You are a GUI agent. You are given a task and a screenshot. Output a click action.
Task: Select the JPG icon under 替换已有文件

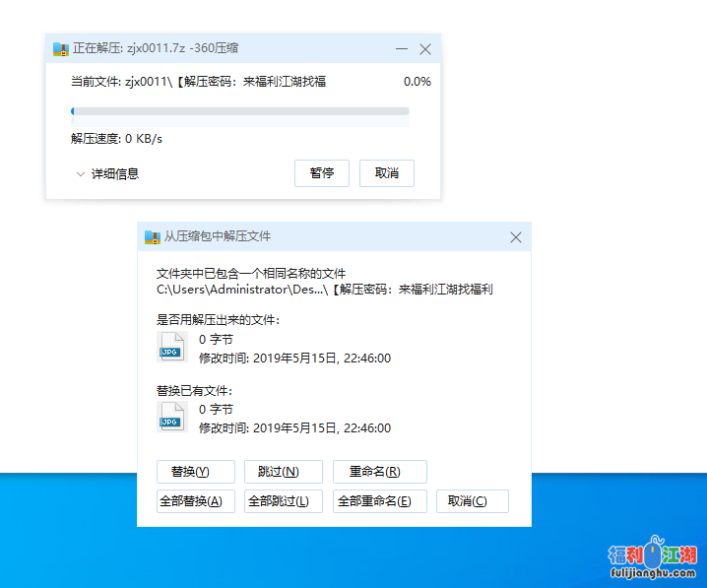pyautogui.click(x=171, y=417)
